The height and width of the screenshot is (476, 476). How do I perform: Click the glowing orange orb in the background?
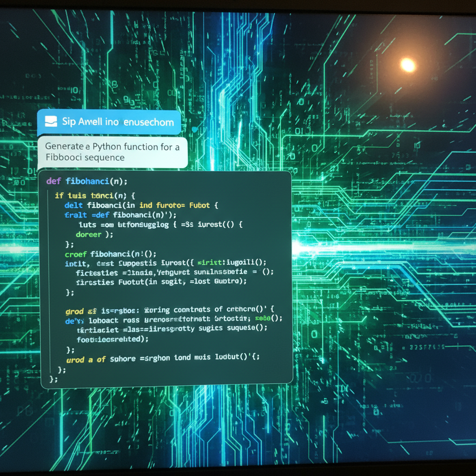408,65
